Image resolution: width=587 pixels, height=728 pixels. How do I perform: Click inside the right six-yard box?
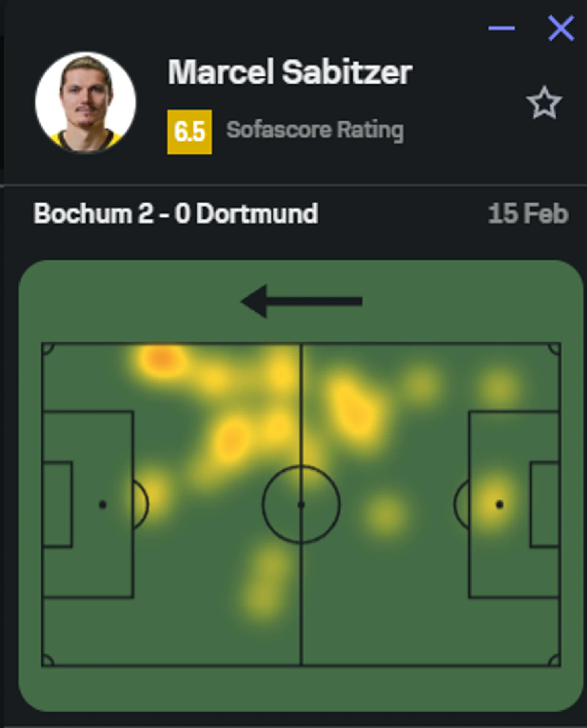click(x=545, y=504)
